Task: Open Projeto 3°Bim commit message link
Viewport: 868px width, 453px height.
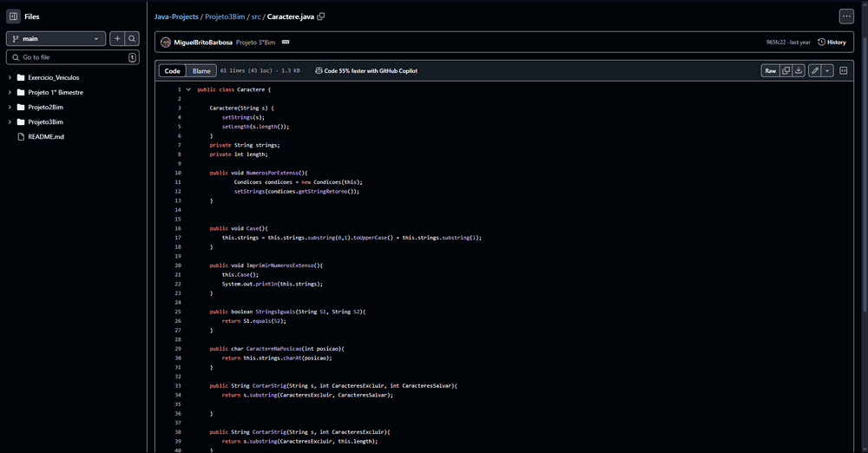Action: click(x=255, y=42)
